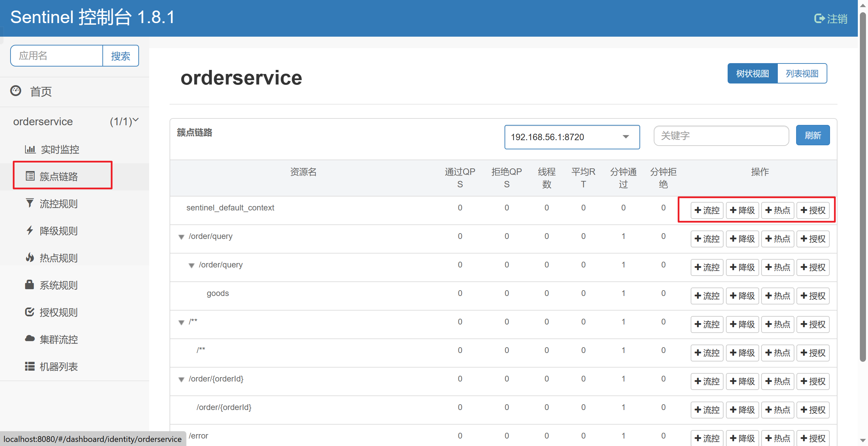Click the 应用名 search input field
Image resolution: width=868 pixels, height=446 pixels.
click(57, 56)
